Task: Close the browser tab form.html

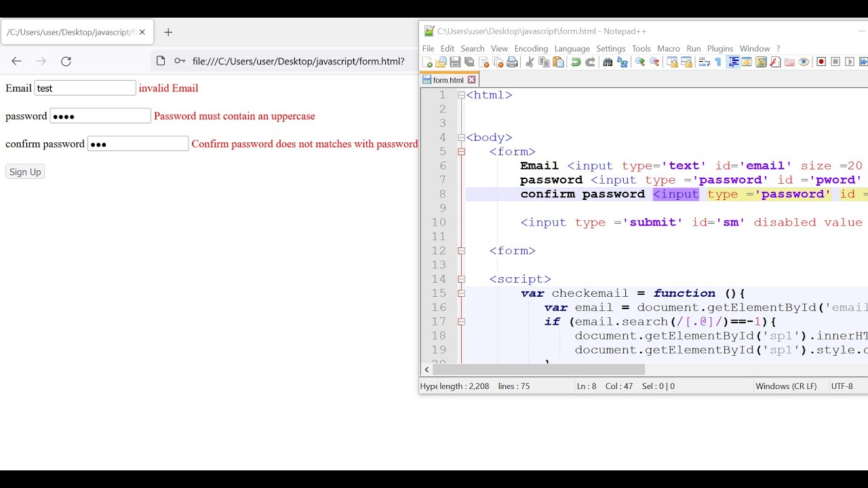Action: (142, 32)
